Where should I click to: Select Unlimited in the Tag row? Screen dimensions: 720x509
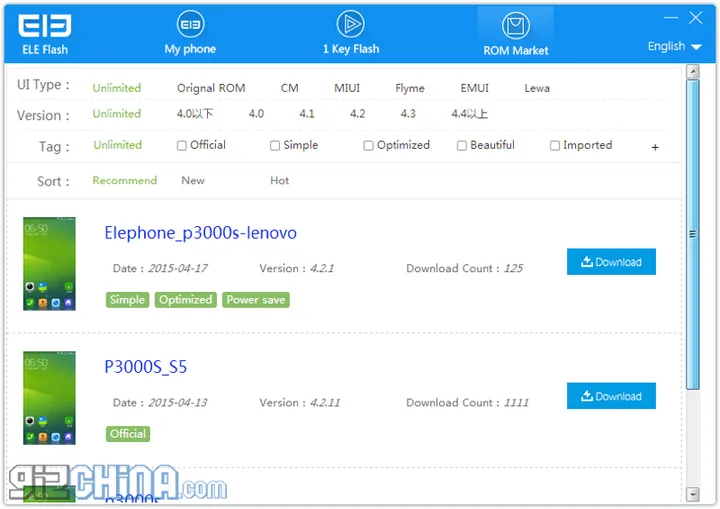click(x=118, y=145)
